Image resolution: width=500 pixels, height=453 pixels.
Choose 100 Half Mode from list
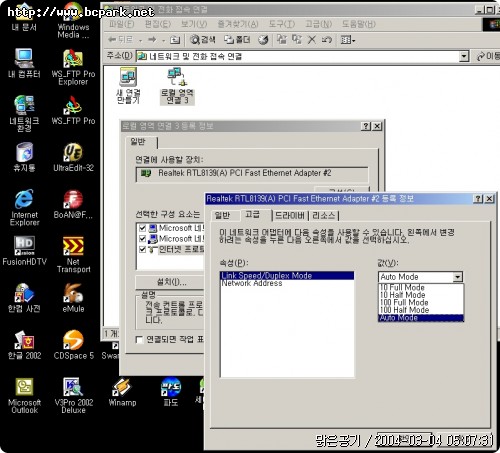(x=421, y=310)
